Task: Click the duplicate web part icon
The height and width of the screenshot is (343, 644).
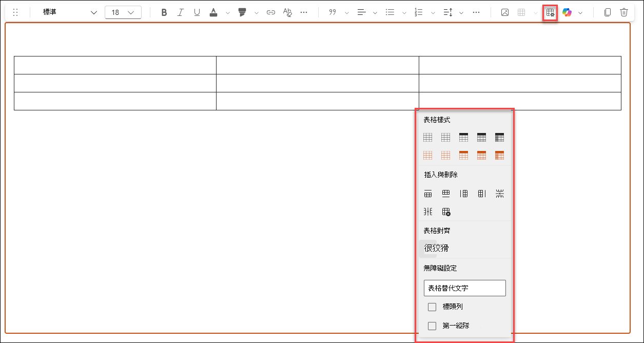Action: [608, 13]
